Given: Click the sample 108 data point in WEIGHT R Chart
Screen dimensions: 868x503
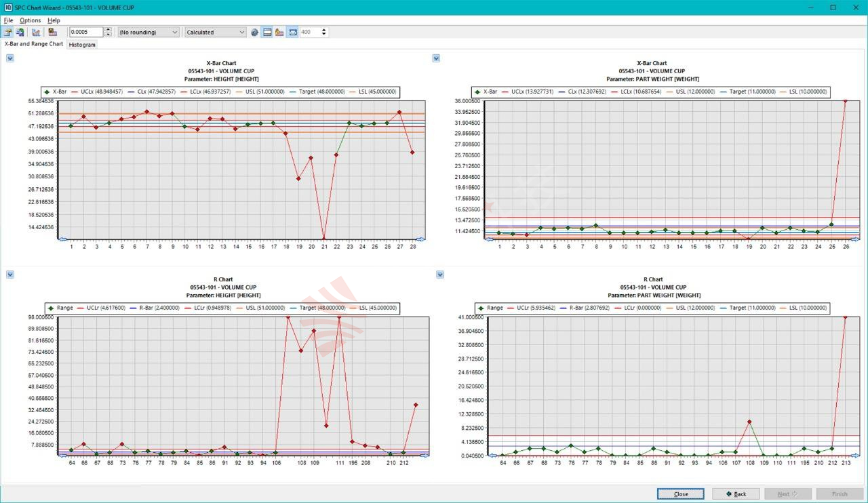Looking at the screenshot, I should (x=749, y=422).
